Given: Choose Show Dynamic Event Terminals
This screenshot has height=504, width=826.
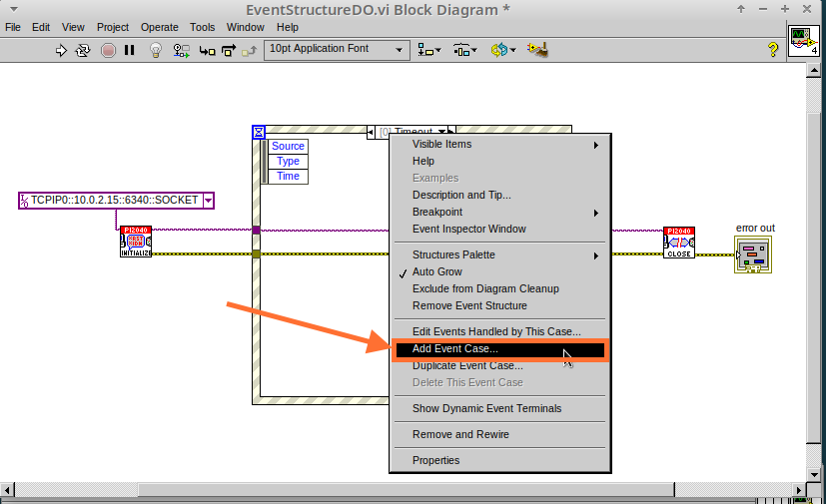Looking at the screenshot, I should pyautogui.click(x=500, y=408).
